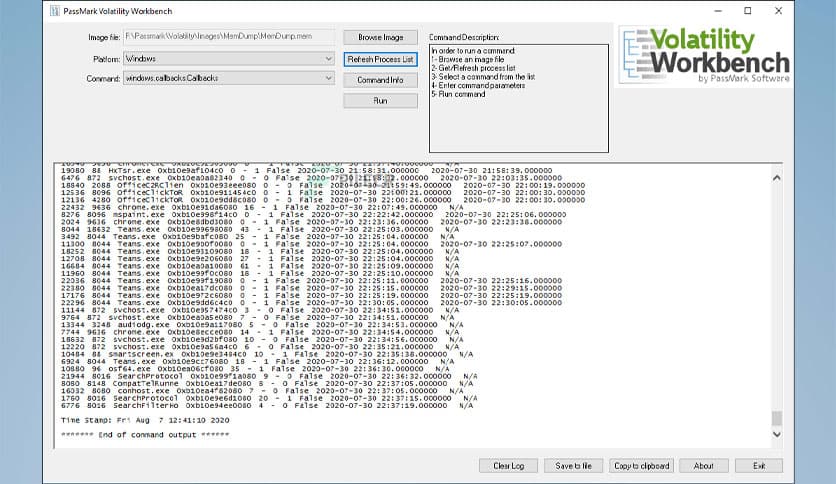Open the About dialog
Viewport: 836px width, 484px height.
(x=703, y=466)
